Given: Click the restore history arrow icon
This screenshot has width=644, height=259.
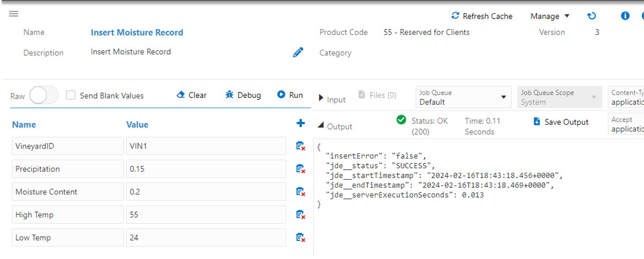Looking at the screenshot, I should [x=592, y=16].
